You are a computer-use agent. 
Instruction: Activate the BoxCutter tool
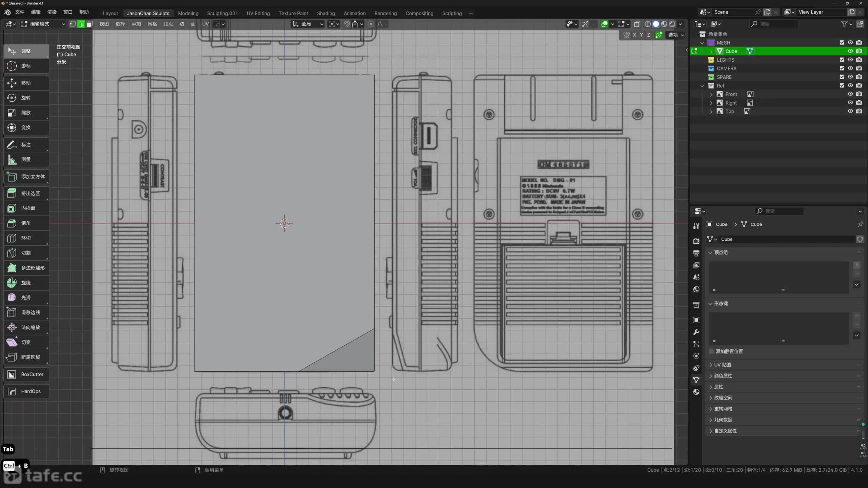(x=26, y=374)
